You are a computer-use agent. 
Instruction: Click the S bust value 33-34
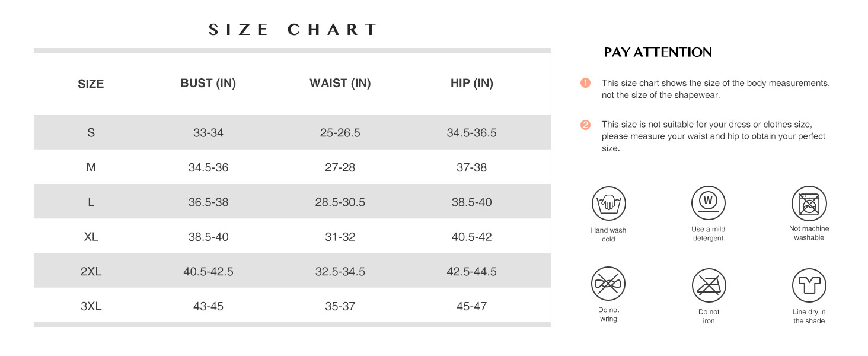coord(208,133)
